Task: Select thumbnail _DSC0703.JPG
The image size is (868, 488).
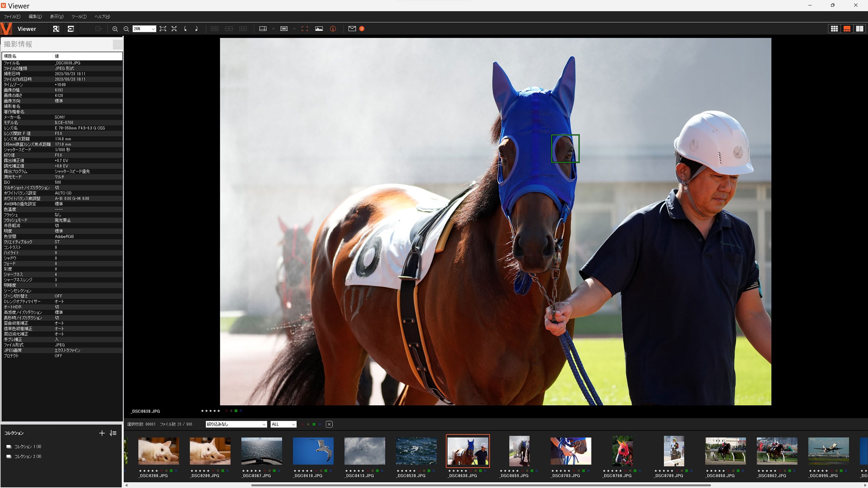Action: tap(571, 450)
